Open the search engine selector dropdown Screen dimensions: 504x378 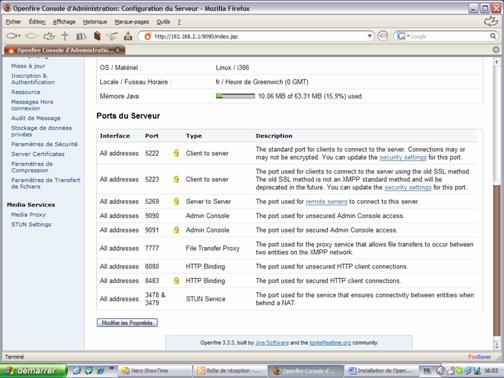tap(408, 35)
